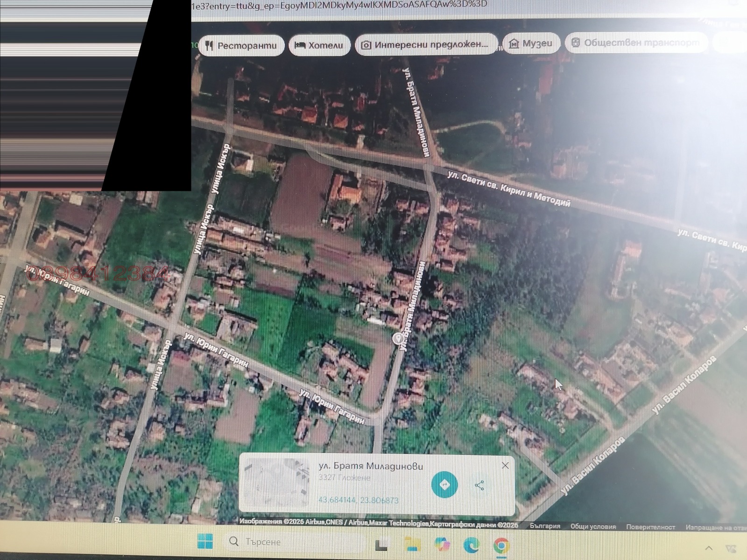This screenshot has height=560, width=747.
Task: Click the Търсене taskbar search box
Action: (294, 542)
